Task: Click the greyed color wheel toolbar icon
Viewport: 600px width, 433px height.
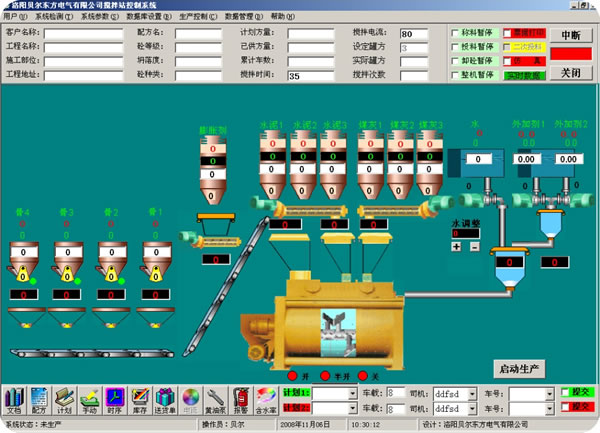Action: pyautogui.click(x=191, y=400)
